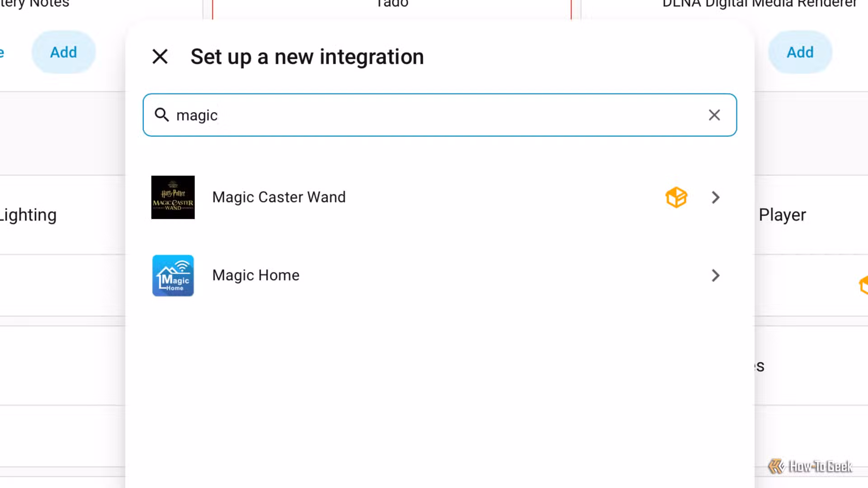868x488 pixels.
Task: Select the Magic Caster Wand integration label
Action: click(279, 197)
